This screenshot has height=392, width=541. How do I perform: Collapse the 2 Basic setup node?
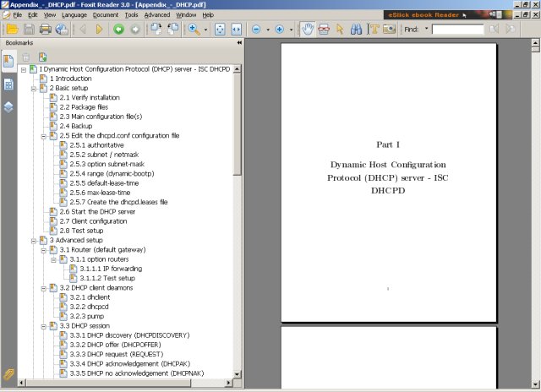34,89
